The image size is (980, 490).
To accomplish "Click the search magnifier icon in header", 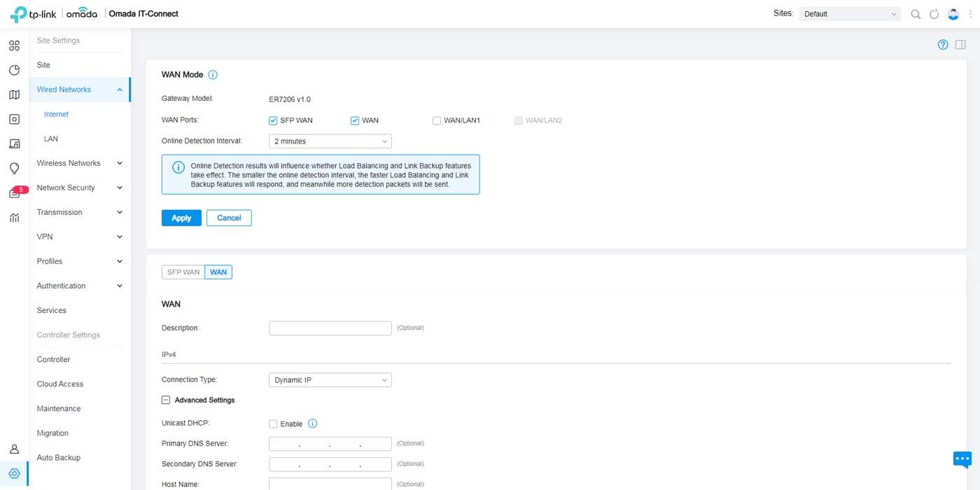I will pyautogui.click(x=916, y=14).
